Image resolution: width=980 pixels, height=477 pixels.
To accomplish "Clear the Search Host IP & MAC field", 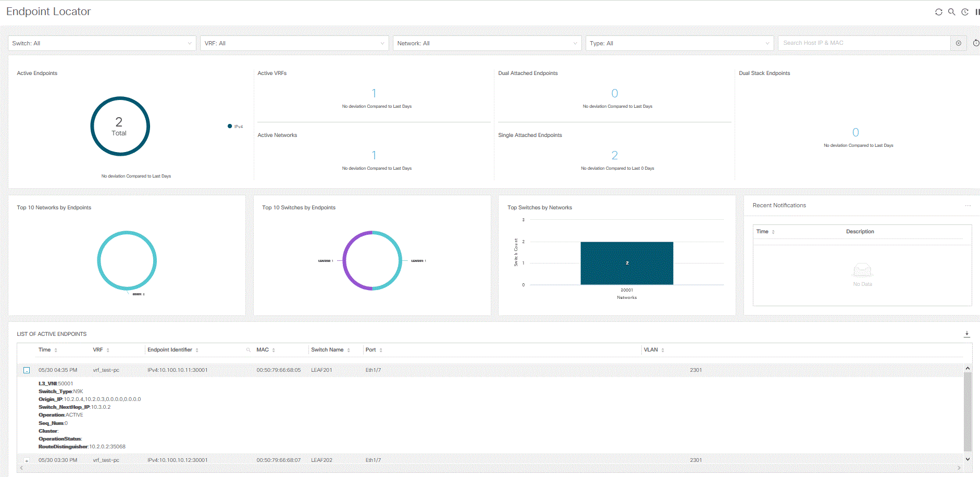I will pos(959,43).
